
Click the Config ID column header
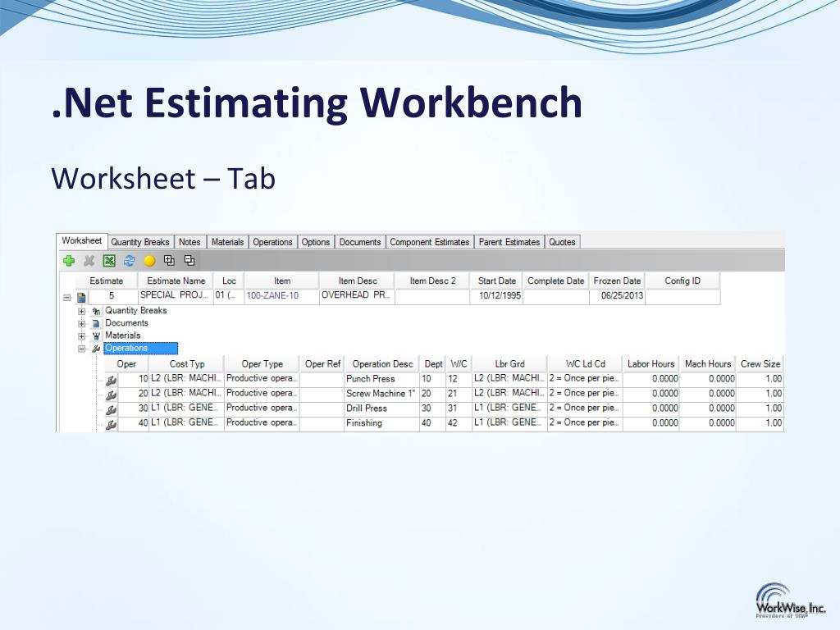click(682, 281)
